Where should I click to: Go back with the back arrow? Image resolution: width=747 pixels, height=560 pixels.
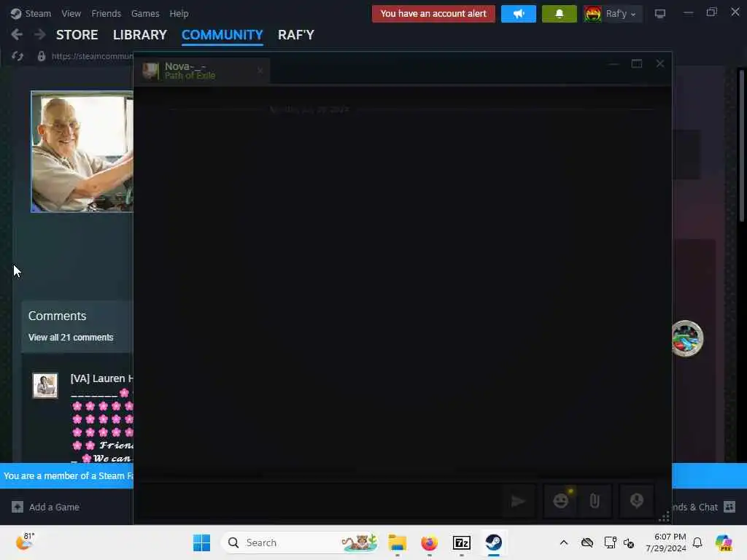click(17, 34)
